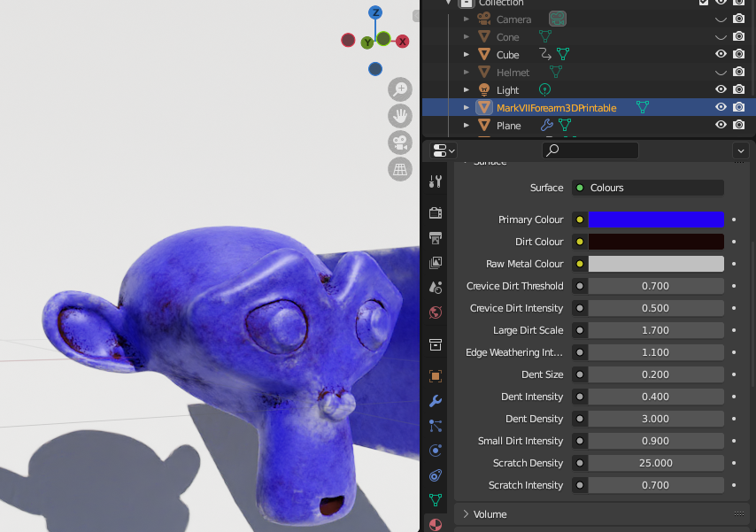The image size is (756, 532).
Task: Select the Cube object in outliner
Action: (x=508, y=55)
